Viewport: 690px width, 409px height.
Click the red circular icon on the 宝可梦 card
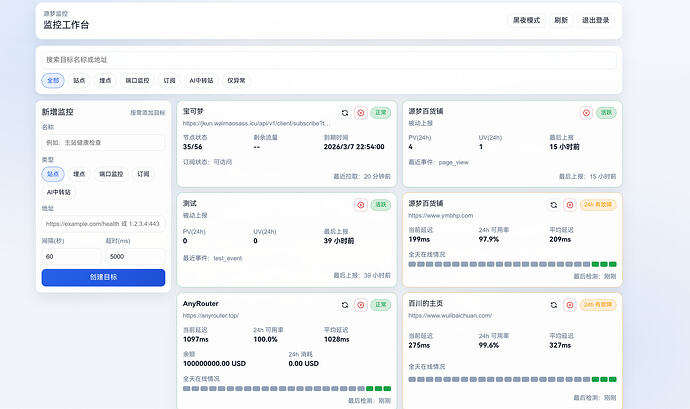coord(361,113)
